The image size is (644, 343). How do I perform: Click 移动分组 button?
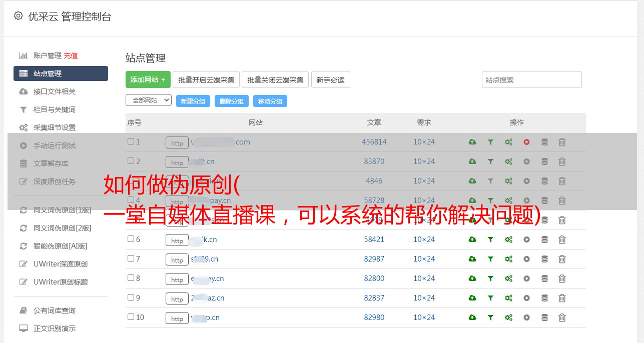coord(270,101)
